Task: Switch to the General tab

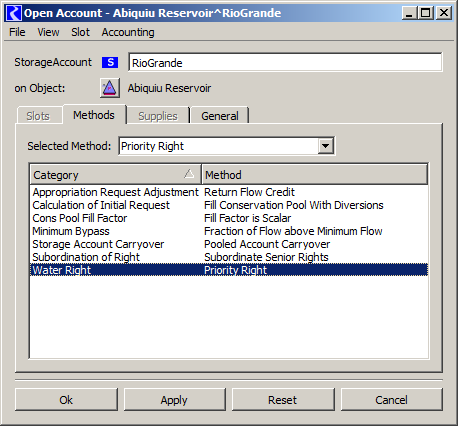Action: [220, 116]
